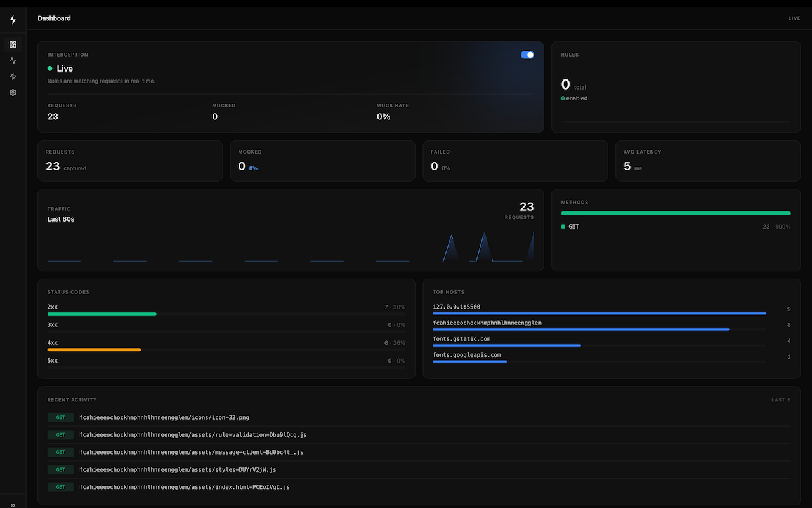Click the Dashboard page title
Screen dimensions: 812x508
coord(54,18)
